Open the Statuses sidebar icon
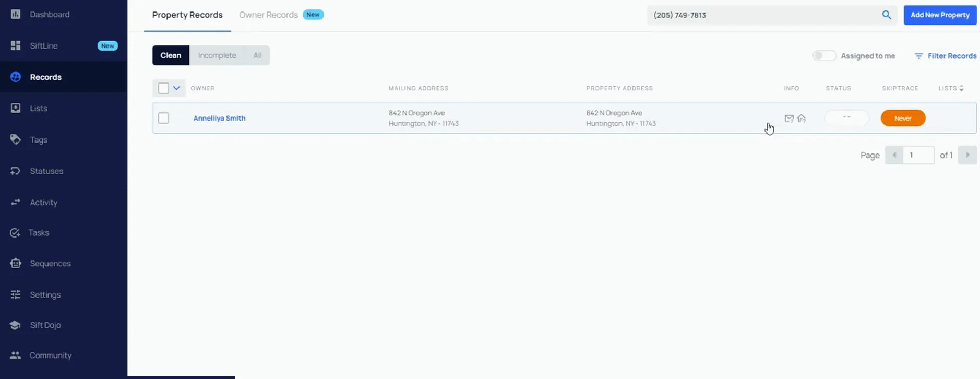Viewport: 980px width, 379px height. click(x=16, y=171)
